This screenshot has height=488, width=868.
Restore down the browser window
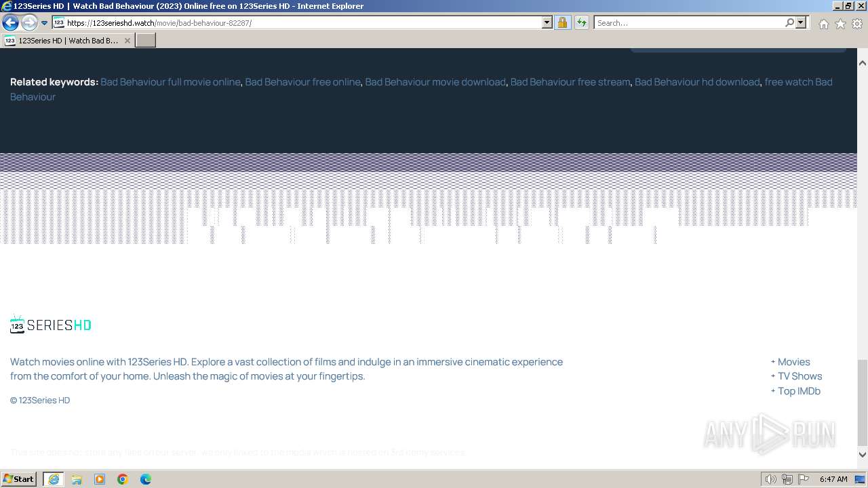[848, 6]
